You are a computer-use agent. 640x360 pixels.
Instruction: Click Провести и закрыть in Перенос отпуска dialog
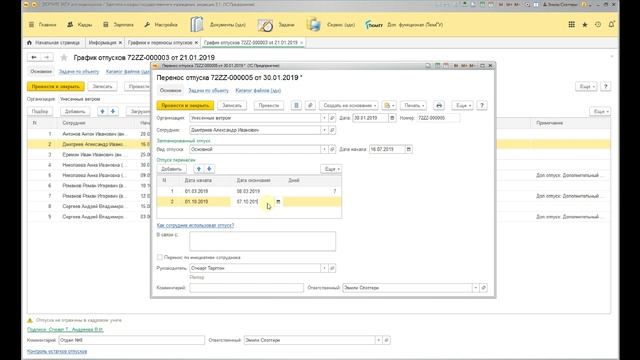pos(185,105)
